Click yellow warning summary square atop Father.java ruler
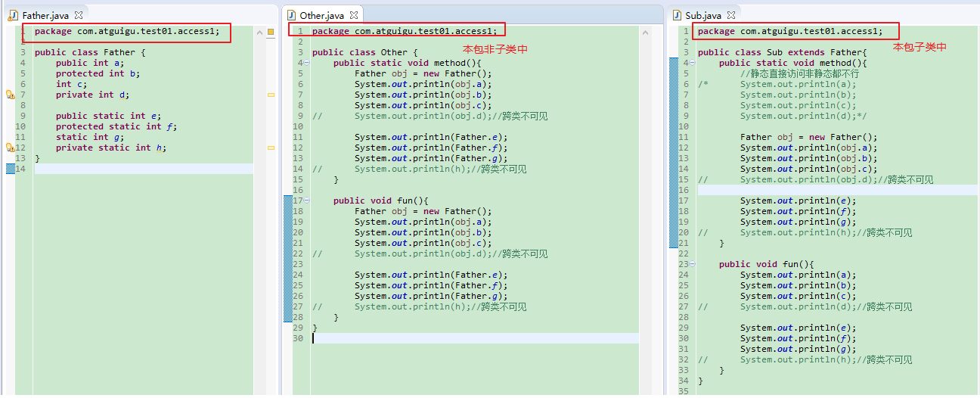 [271, 32]
